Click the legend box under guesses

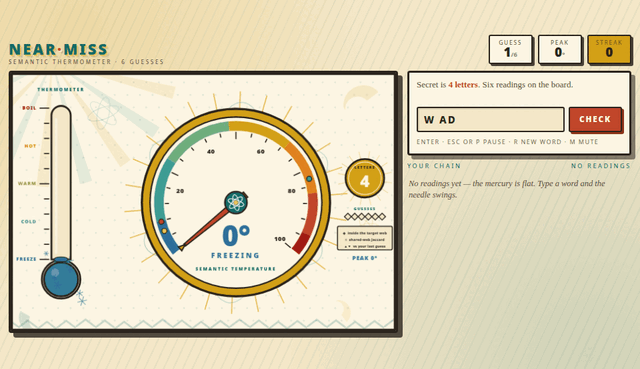(364, 238)
